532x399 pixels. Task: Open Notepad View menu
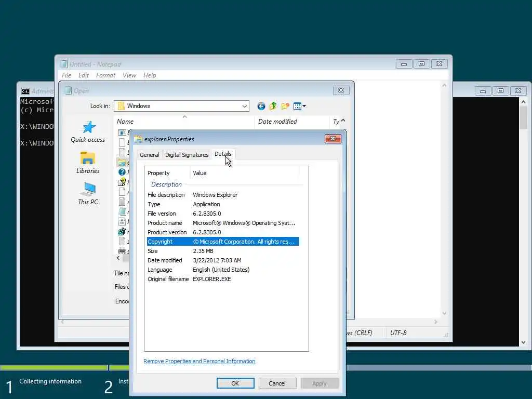click(x=129, y=75)
